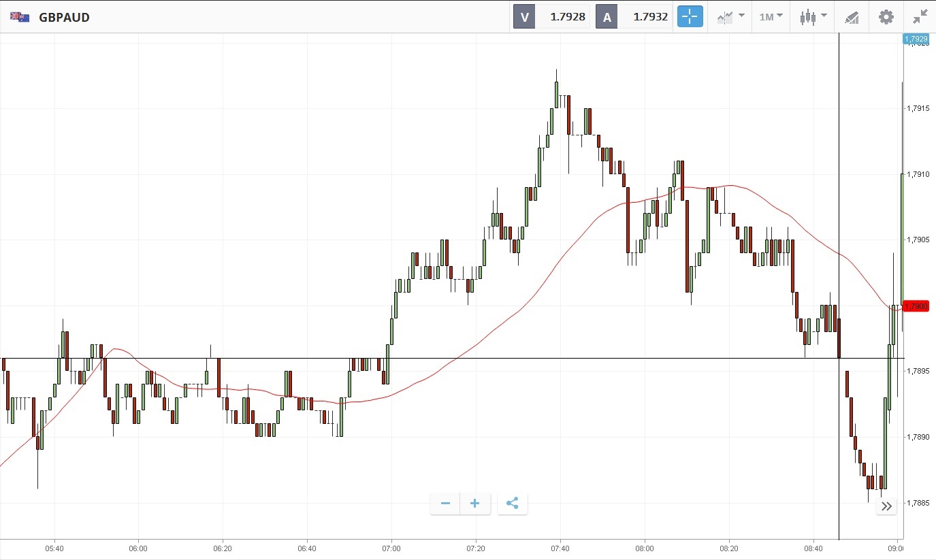This screenshot has height=560, width=936.
Task: Click the 08:40 time axis label
Action: pyautogui.click(x=813, y=548)
